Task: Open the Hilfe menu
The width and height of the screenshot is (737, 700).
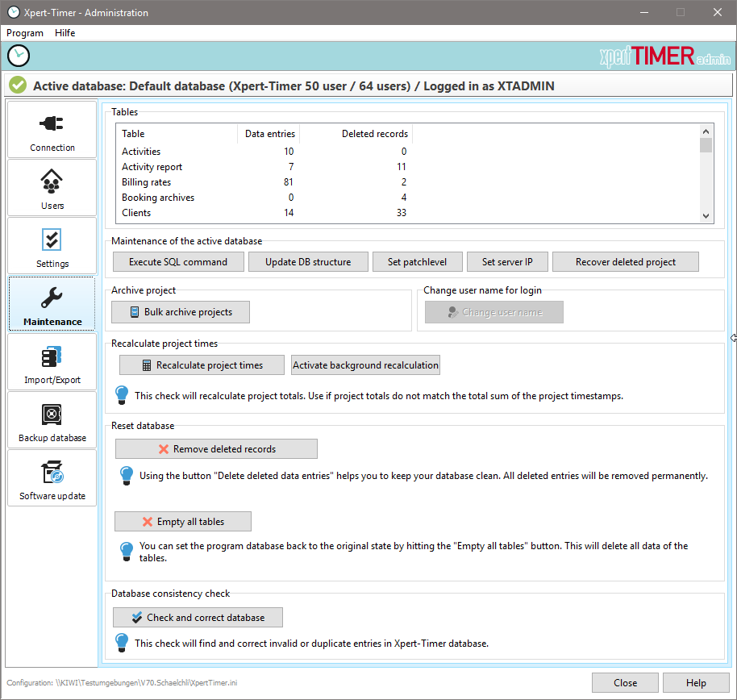Action: (65, 32)
